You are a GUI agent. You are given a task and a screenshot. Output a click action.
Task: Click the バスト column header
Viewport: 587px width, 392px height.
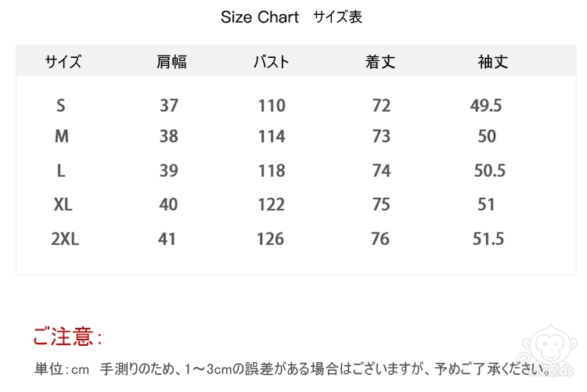pyautogui.click(x=272, y=62)
